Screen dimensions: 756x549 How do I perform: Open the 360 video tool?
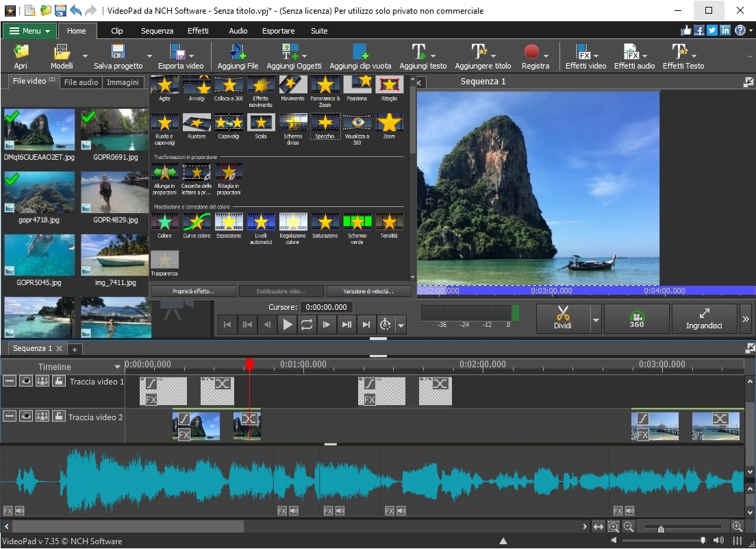coord(636,318)
